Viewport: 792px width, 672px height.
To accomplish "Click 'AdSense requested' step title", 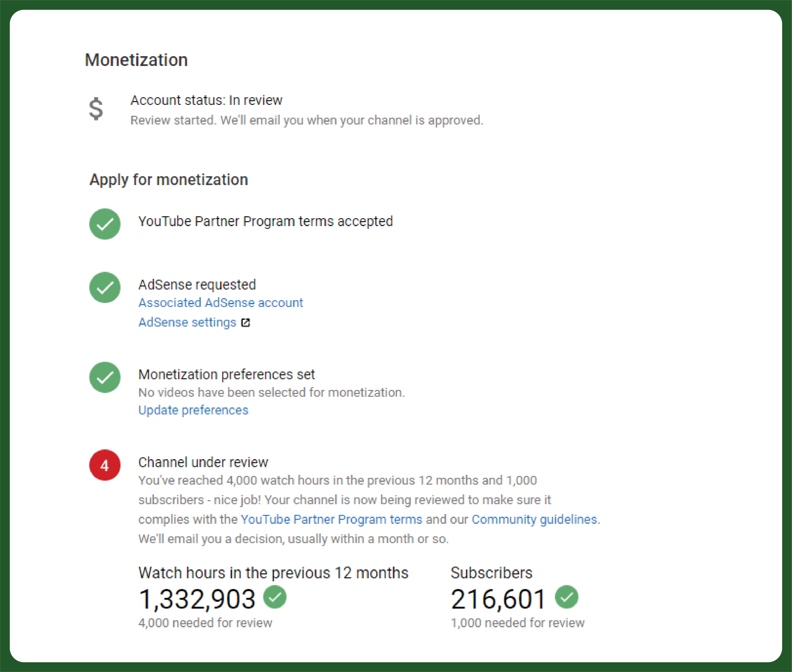I will [197, 285].
